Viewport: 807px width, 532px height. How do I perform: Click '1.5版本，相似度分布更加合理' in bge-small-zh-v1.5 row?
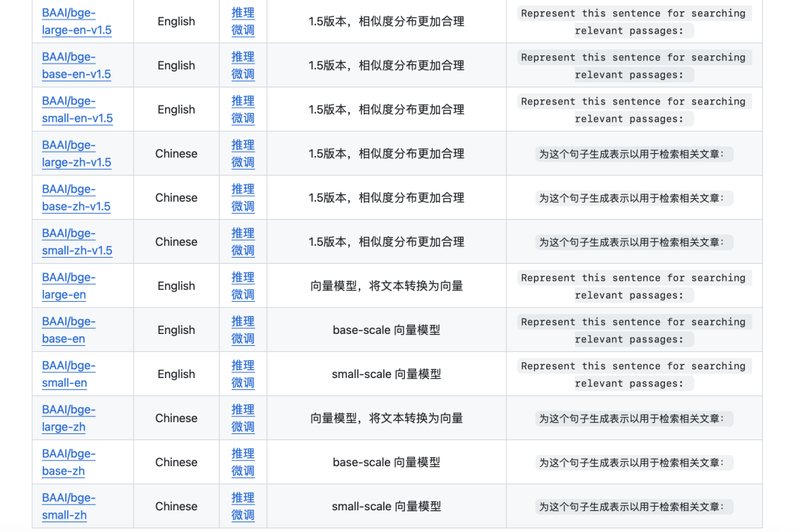pos(386,242)
